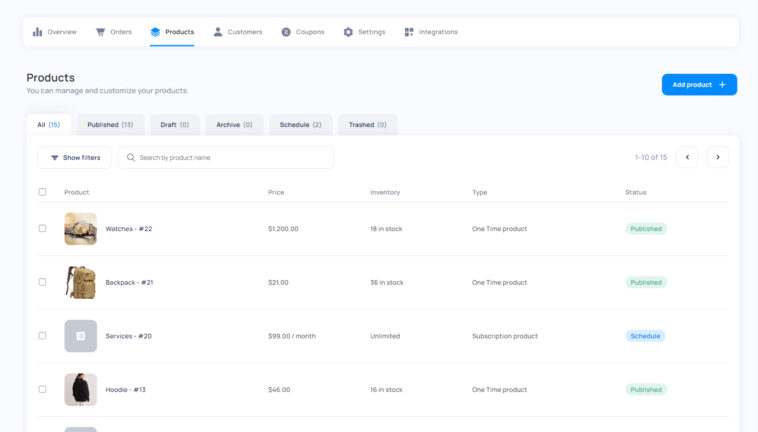Open the Schedule (2) tab
758x432 pixels.
click(301, 125)
